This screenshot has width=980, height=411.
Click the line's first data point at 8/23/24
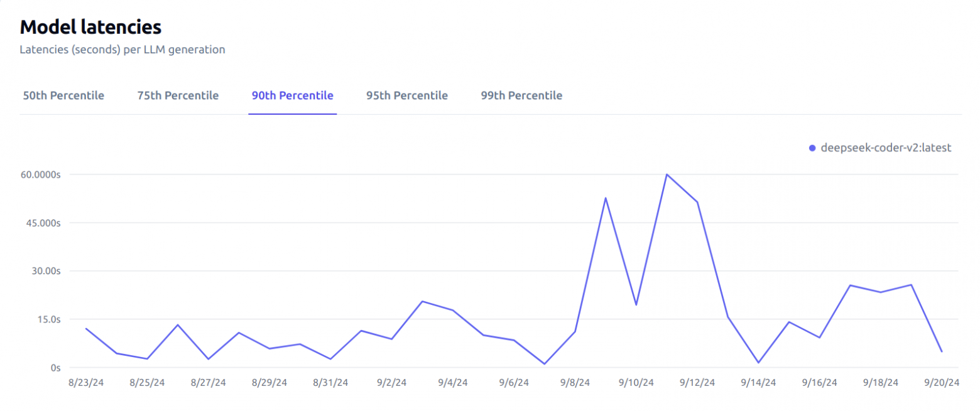86,328
